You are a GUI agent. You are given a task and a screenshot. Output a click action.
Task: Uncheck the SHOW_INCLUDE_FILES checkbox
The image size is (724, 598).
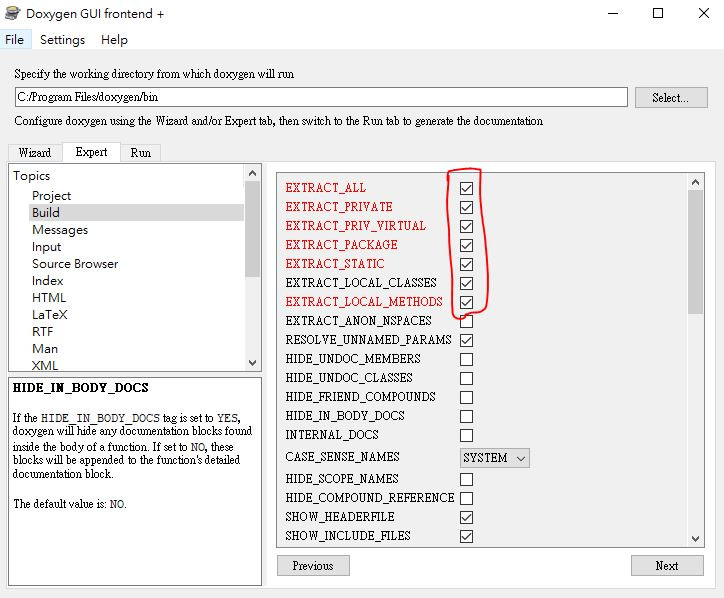point(466,536)
